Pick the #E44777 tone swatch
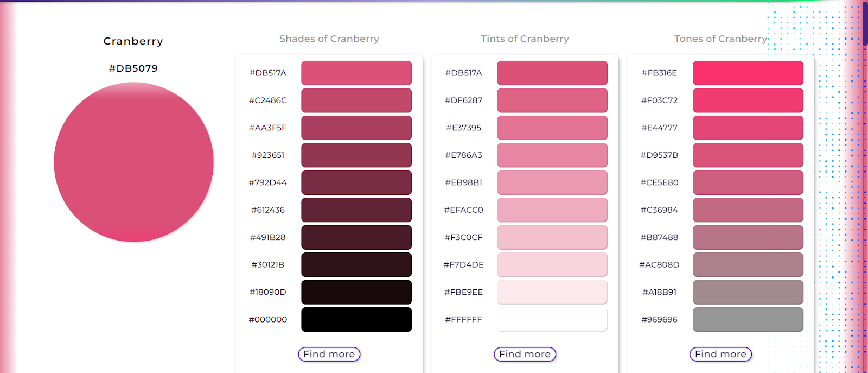 [x=748, y=128]
